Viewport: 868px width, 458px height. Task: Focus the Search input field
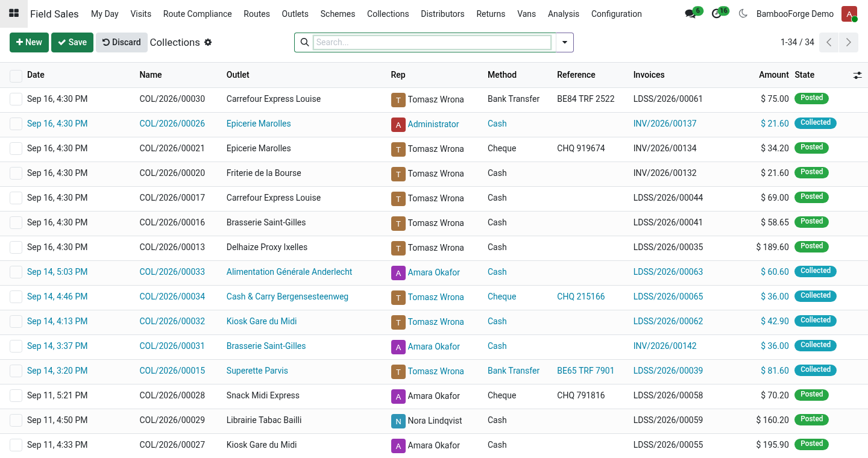click(x=432, y=42)
